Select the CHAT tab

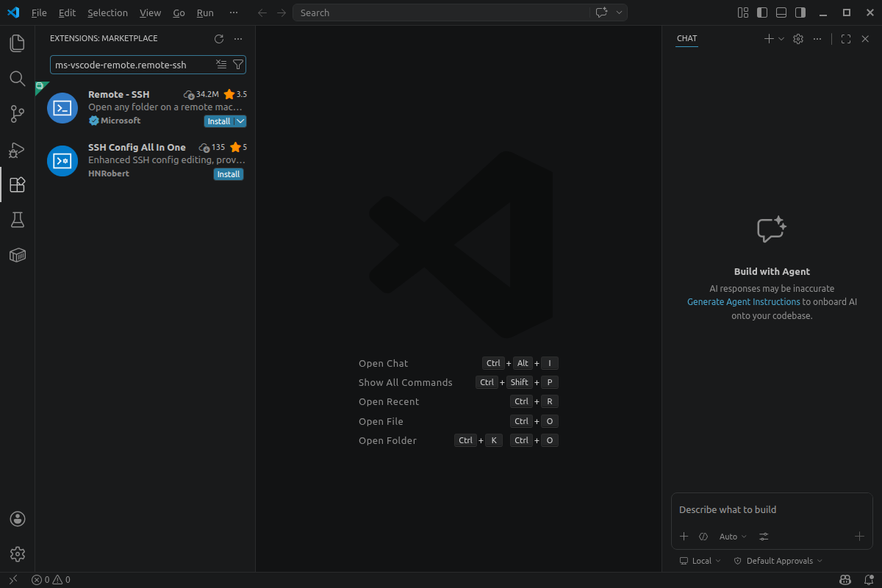pyautogui.click(x=687, y=39)
